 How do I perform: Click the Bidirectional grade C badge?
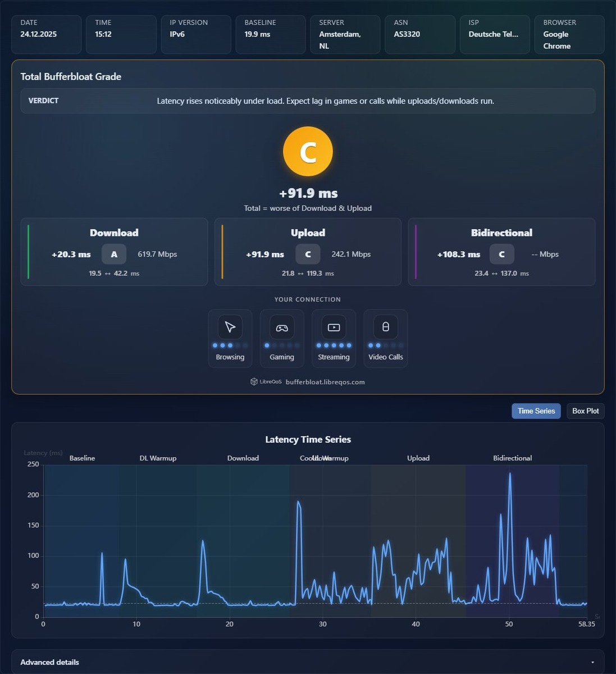pyautogui.click(x=501, y=254)
